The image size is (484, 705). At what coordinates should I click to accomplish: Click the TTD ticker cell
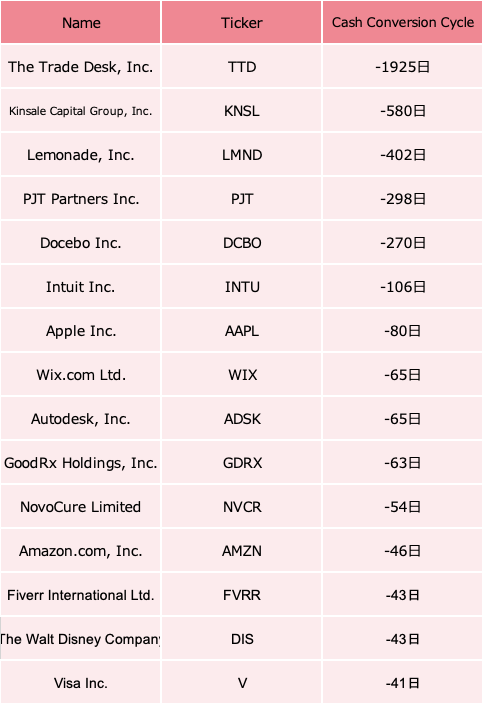(x=242, y=67)
